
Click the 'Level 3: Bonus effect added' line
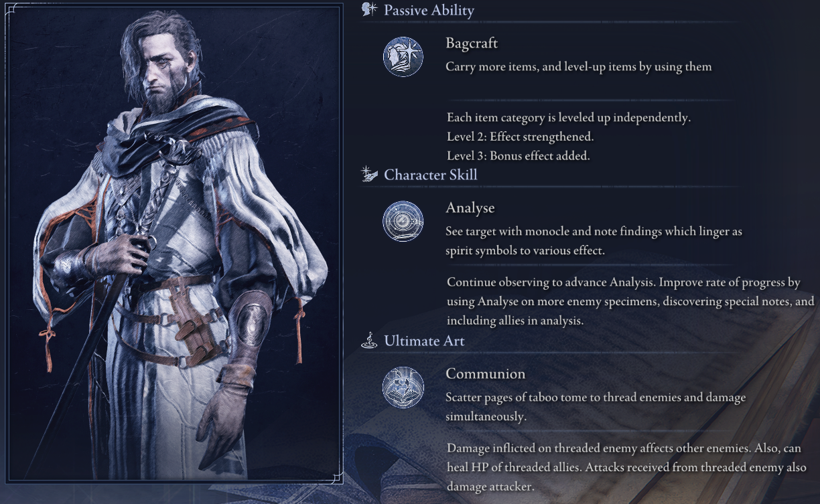(x=518, y=155)
